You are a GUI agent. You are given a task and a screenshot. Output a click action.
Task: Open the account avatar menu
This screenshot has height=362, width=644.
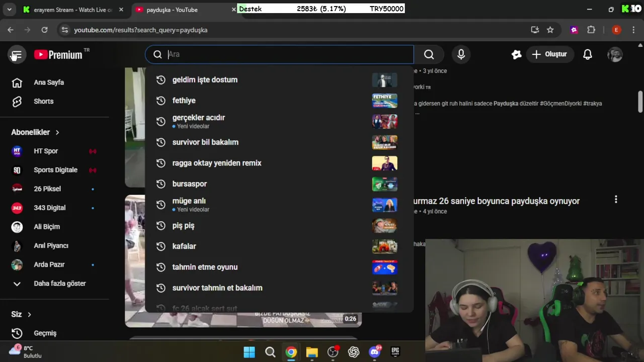coord(615,54)
